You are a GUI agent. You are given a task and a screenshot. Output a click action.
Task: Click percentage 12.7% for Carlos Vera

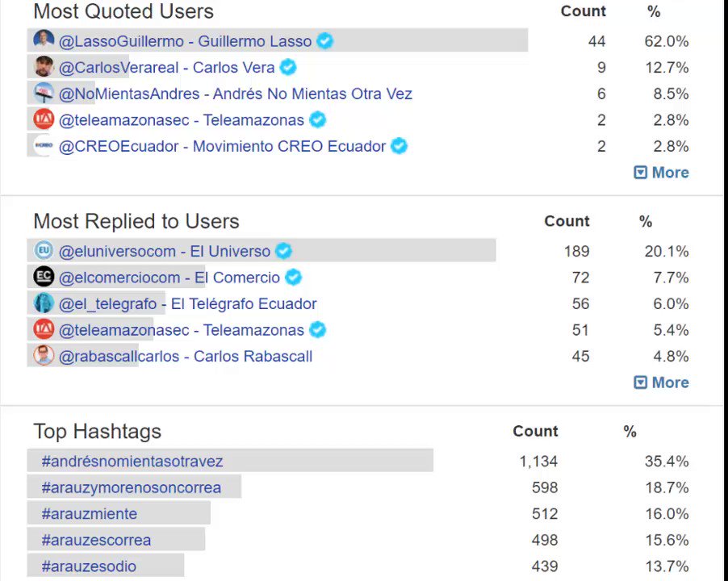pyautogui.click(x=667, y=68)
